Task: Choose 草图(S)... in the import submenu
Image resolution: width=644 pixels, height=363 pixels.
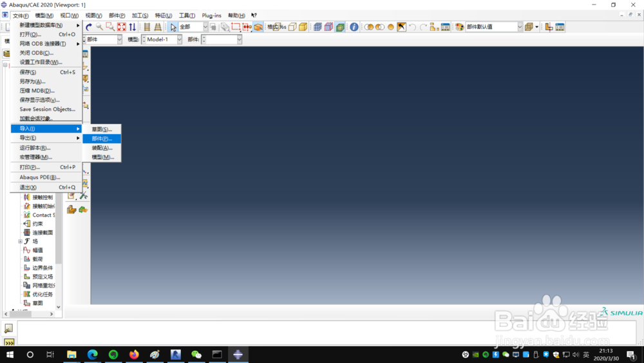Action: coord(102,129)
